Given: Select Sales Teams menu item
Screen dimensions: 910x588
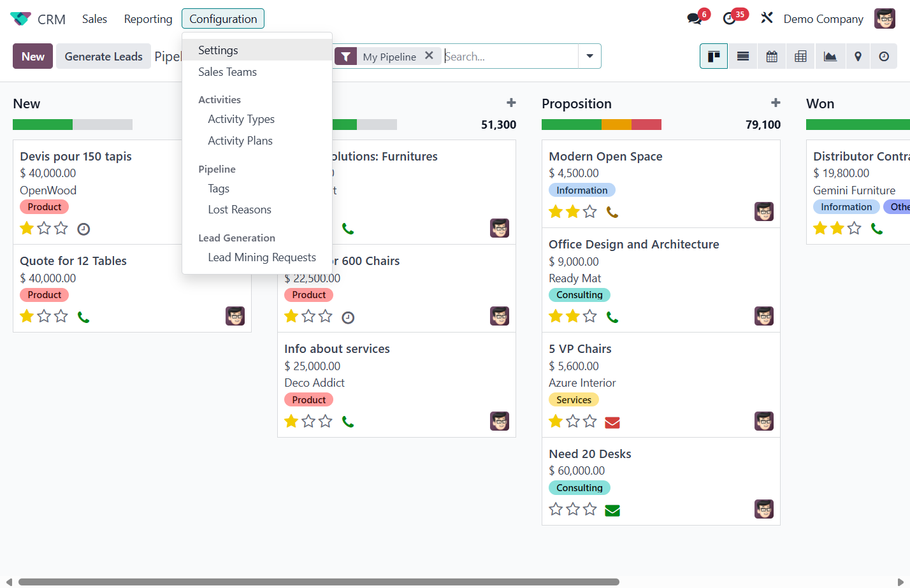Looking at the screenshot, I should pyautogui.click(x=257, y=72).
